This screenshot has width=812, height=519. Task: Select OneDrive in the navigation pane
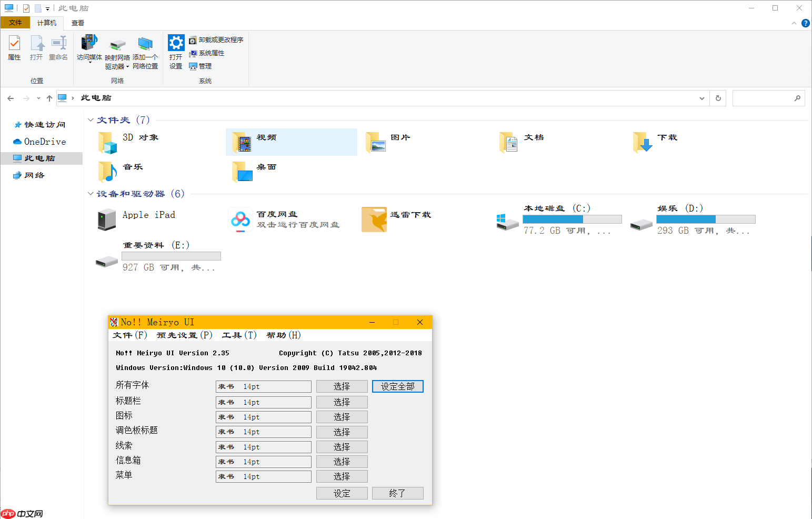45,142
